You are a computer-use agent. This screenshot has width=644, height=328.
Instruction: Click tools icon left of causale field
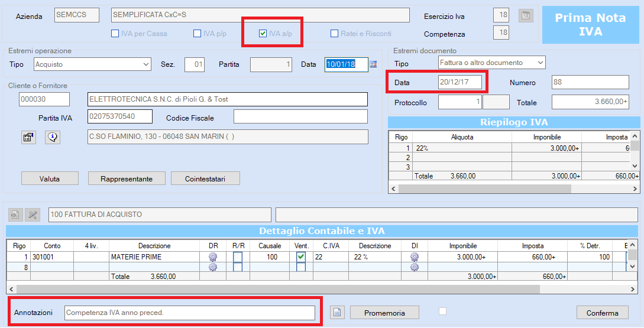click(x=33, y=215)
